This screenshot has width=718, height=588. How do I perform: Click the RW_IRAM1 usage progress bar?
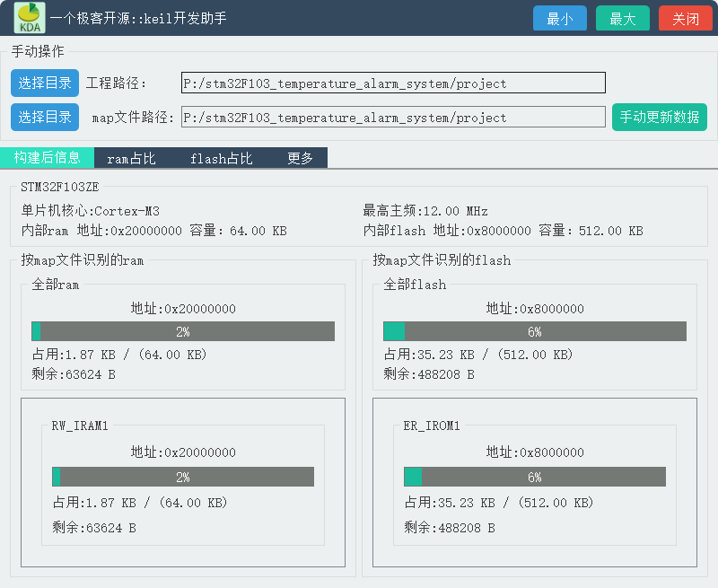182,477
